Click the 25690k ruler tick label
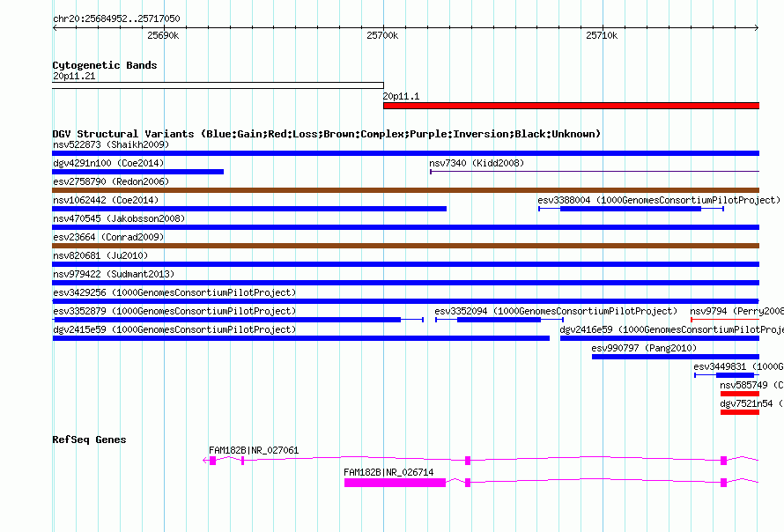 point(163,35)
